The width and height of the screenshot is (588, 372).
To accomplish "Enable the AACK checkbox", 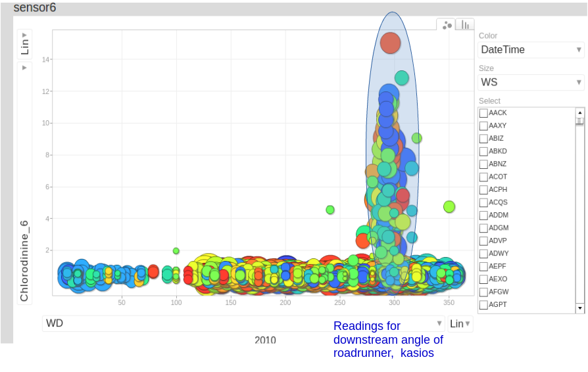I will click(x=483, y=113).
